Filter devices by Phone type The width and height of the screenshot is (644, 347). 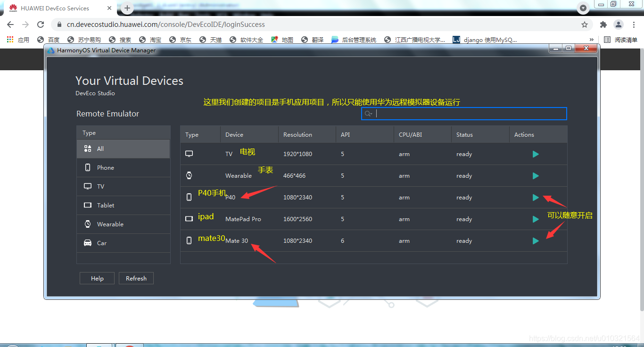tap(123, 167)
